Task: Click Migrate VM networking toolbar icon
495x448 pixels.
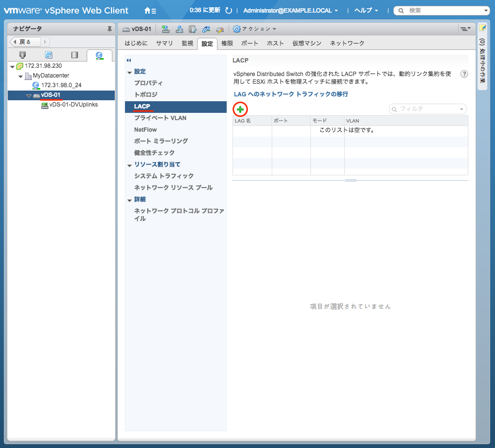Action: point(206,29)
